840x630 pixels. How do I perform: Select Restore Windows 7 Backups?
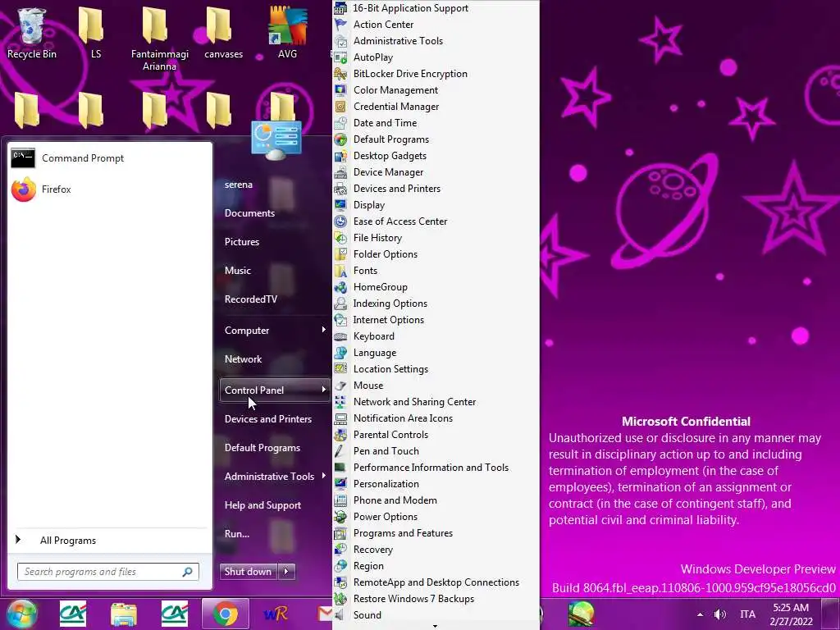coord(413,599)
